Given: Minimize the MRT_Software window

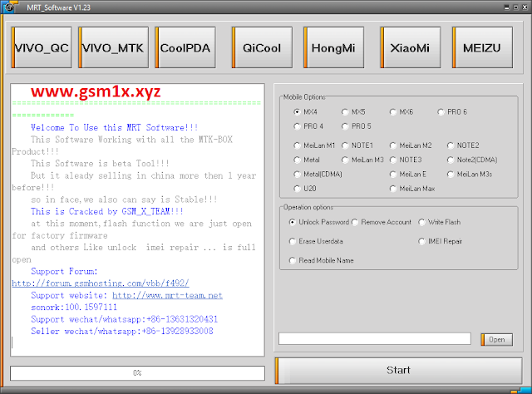Looking at the screenshot, I should click(x=507, y=7).
